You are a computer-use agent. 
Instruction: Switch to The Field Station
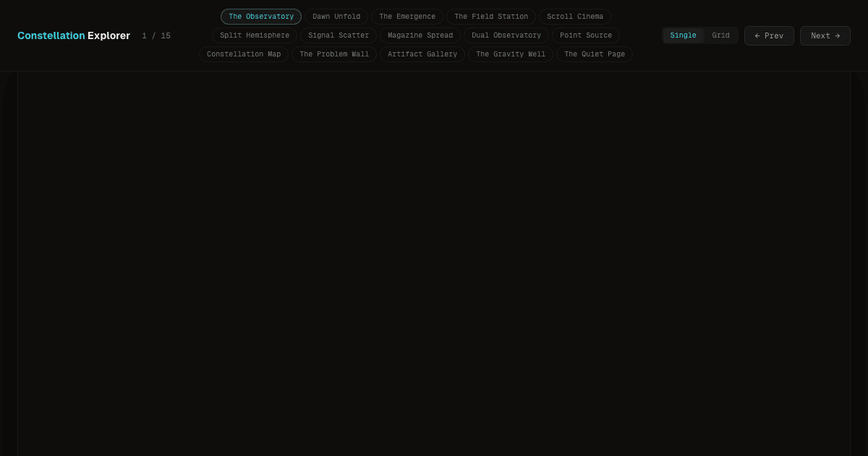click(490, 16)
